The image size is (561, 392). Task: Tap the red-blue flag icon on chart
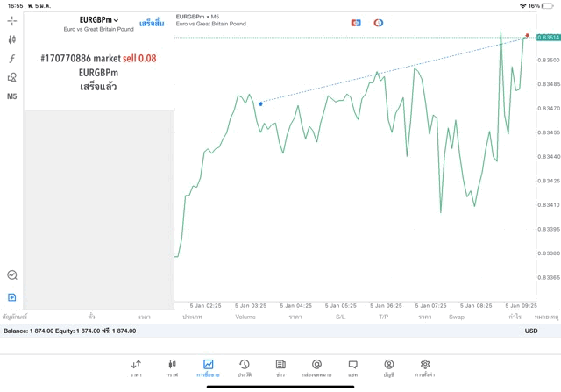(x=356, y=23)
